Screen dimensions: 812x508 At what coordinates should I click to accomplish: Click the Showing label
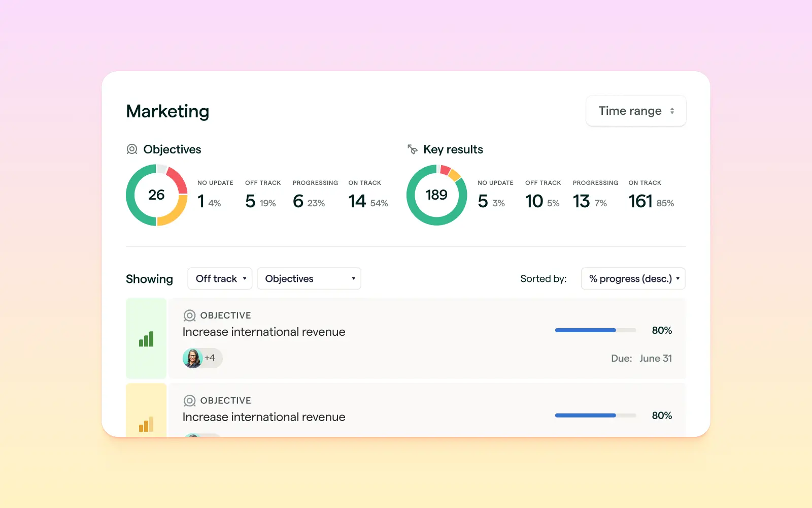click(x=149, y=278)
